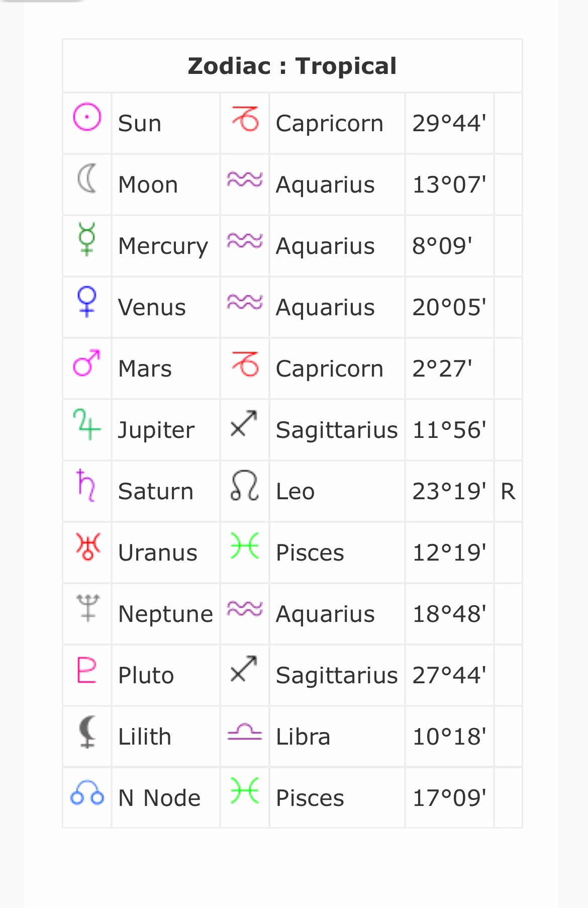Click the Leo sign symbol
588x908 pixels.
tap(244, 486)
